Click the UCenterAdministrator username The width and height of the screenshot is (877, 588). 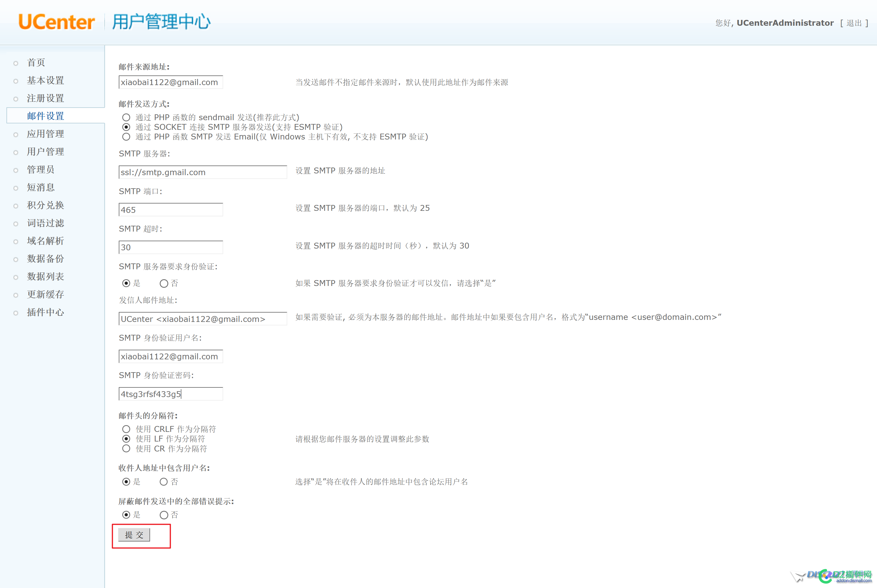(785, 23)
